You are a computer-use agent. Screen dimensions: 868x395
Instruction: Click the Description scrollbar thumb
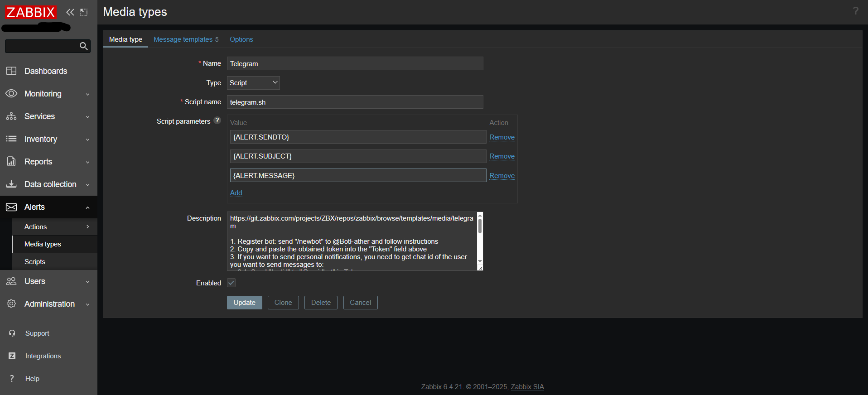(x=480, y=226)
